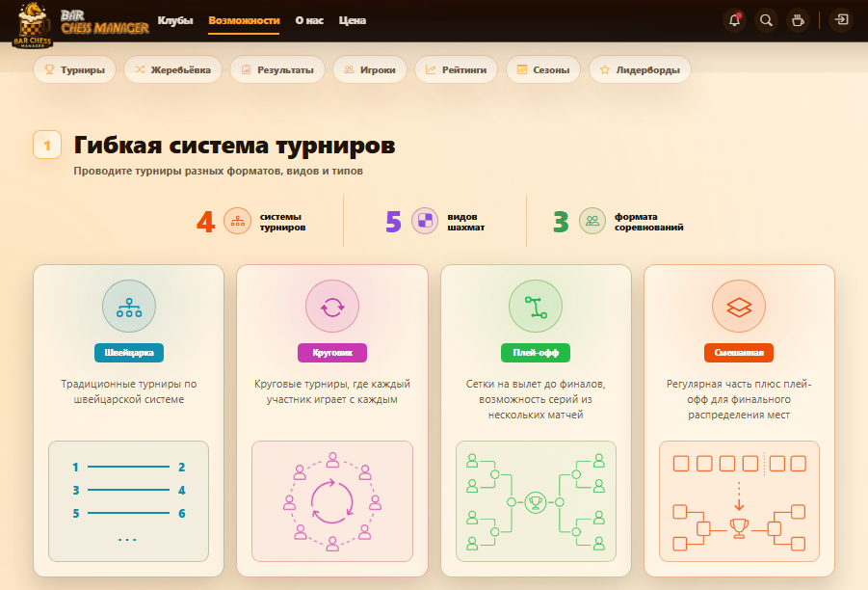
Task: Click the calendar icon on Сезоны chip
Action: coord(521,69)
